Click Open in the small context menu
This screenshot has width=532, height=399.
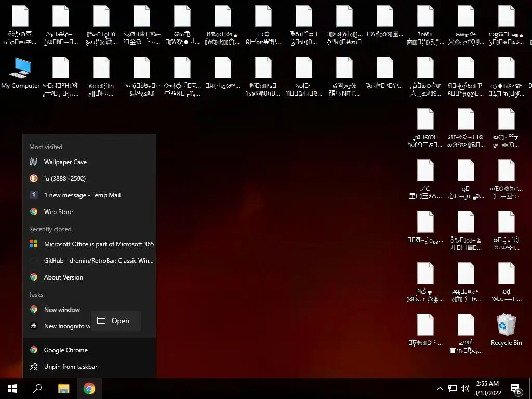[x=116, y=321]
